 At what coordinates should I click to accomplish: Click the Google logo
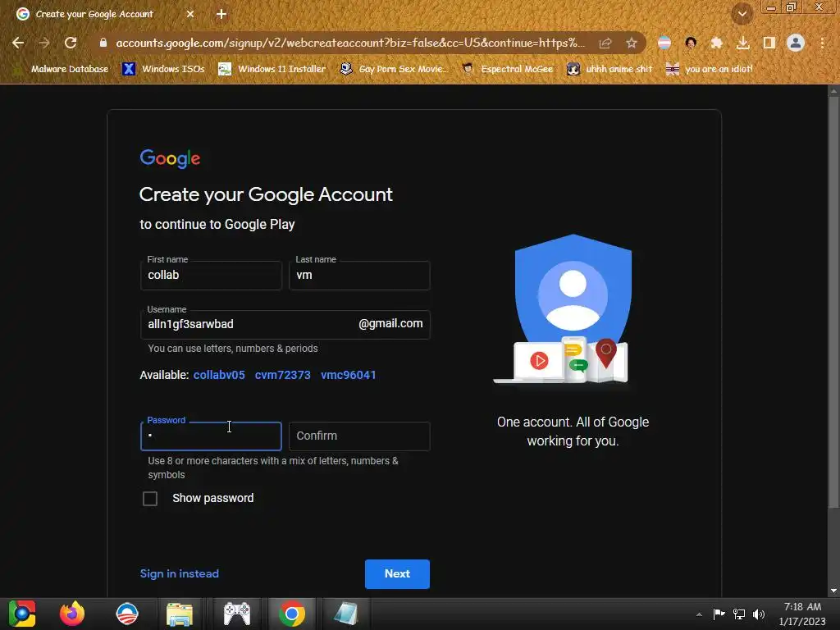point(170,158)
